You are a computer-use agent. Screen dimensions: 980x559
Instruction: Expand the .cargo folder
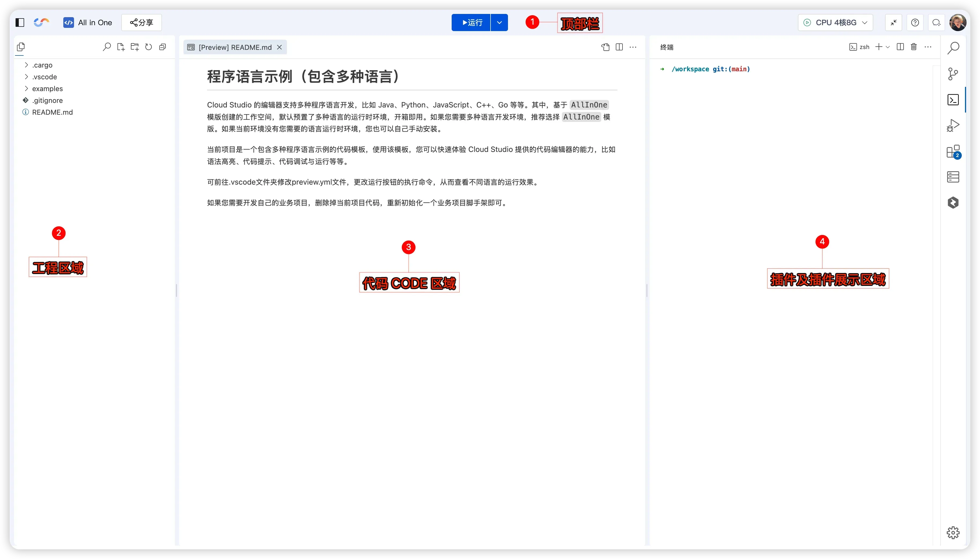42,65
